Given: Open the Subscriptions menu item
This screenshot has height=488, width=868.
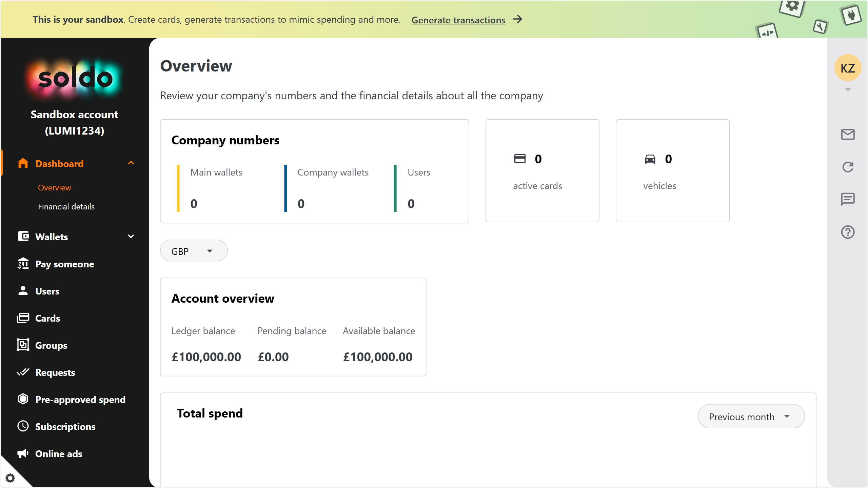Looking at the screenshot, I should coord(65,427).
